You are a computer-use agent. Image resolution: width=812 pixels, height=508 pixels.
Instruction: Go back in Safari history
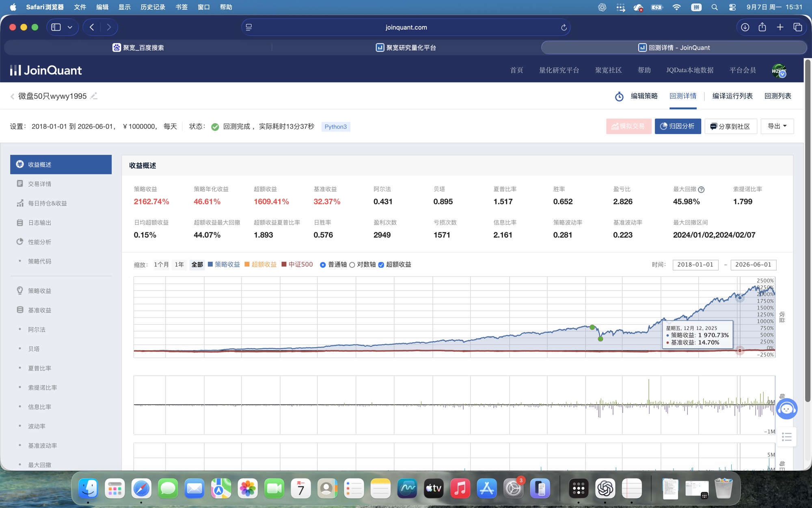point(92,27)
